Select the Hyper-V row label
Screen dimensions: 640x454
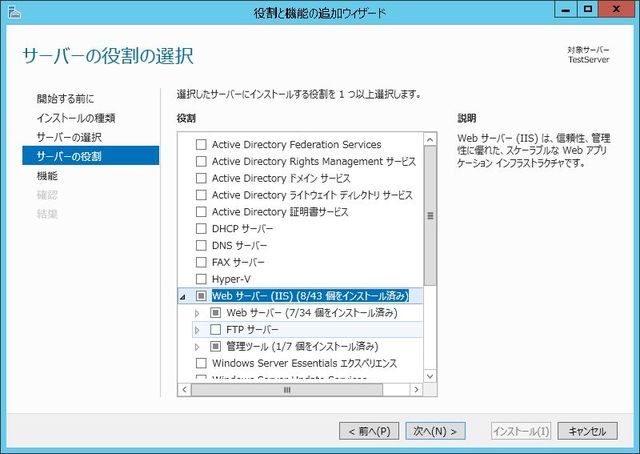point(231,279)
